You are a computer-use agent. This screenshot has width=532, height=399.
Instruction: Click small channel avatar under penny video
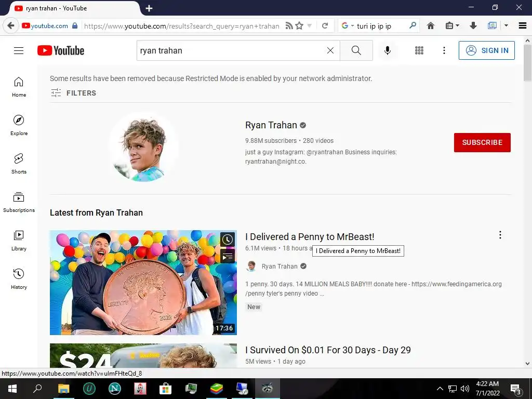tap(251, 267)
